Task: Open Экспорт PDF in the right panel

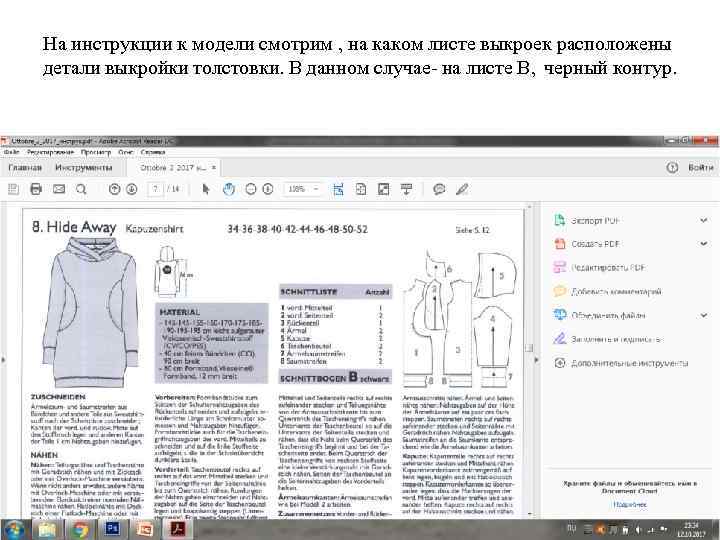Action: click(592, 219)
